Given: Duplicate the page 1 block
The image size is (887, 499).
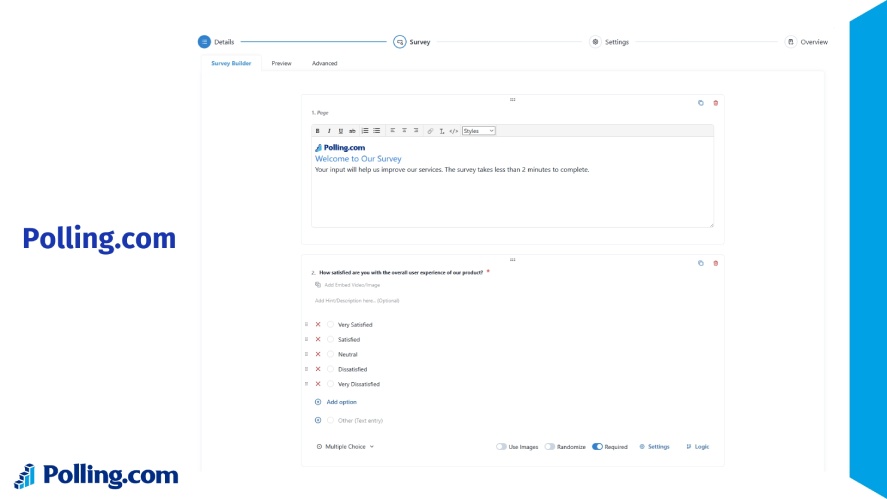Looking at the screenshot, I should point(700,103).
